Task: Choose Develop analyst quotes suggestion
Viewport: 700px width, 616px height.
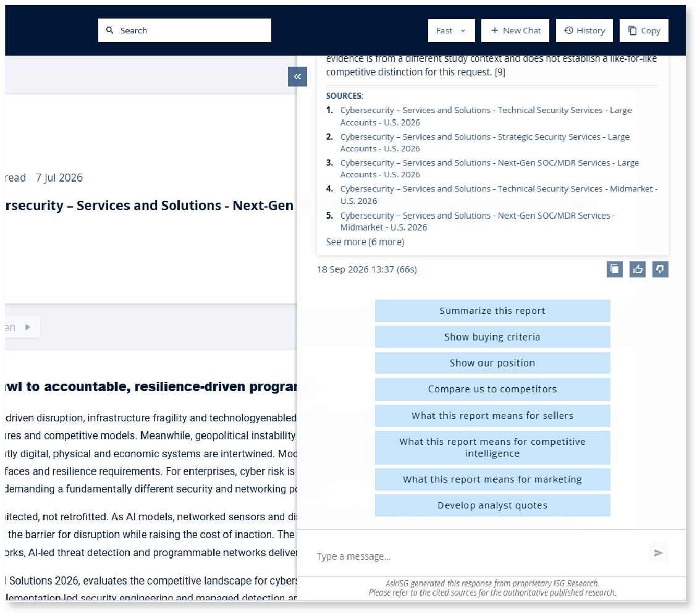Action: point(492,505)
